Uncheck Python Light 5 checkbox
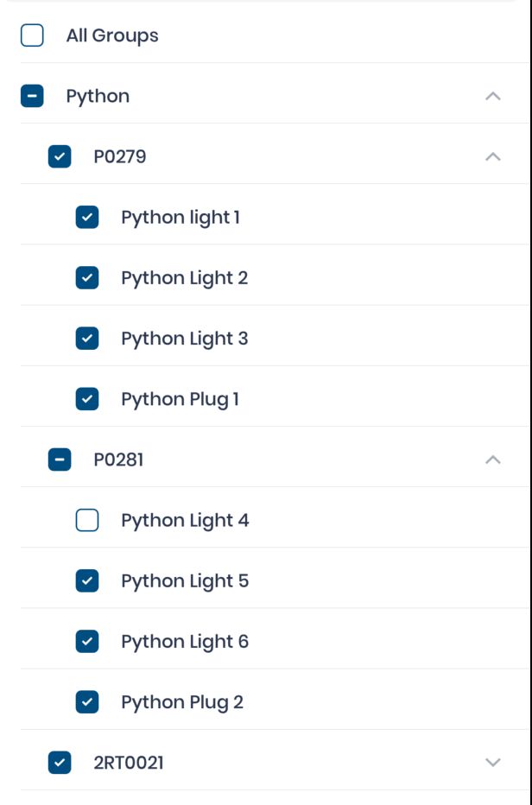Viewport: 532px width, 805px height. click(87, 580)
